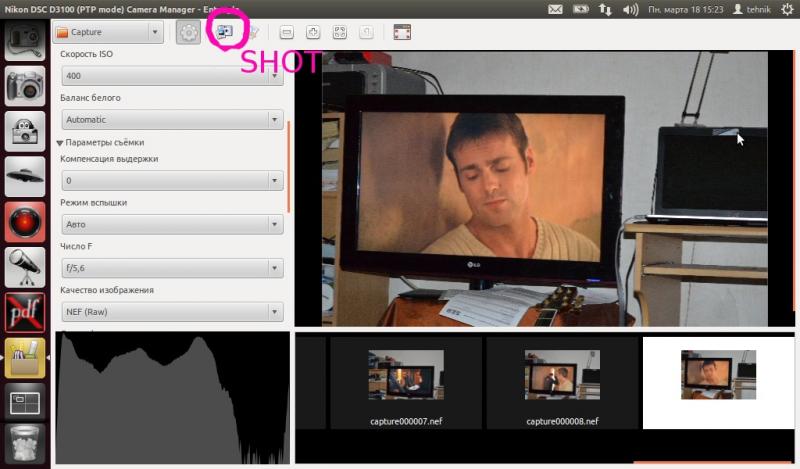
Task: Open the workspace switcher launcher icon
Action: tap(24, 402)
